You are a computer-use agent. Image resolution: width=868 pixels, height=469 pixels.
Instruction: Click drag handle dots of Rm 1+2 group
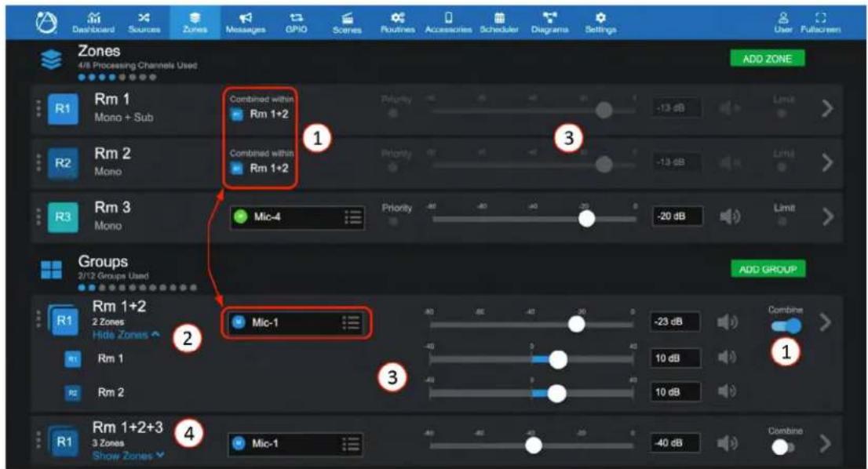(38, 318)
